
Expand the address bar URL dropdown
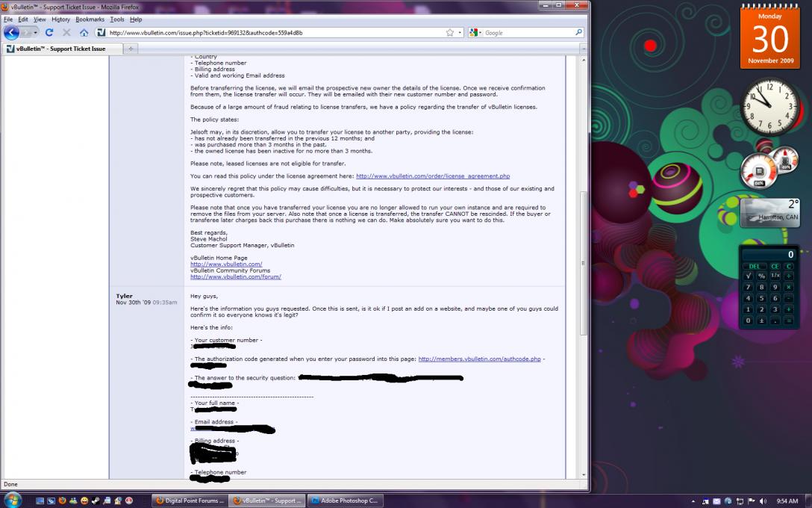pos(459,33)
